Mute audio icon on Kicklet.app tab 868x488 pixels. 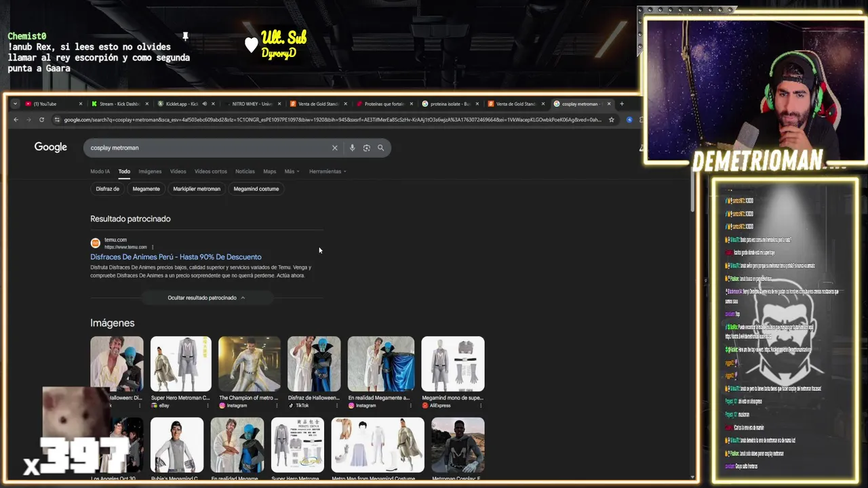tap(204, 104)
